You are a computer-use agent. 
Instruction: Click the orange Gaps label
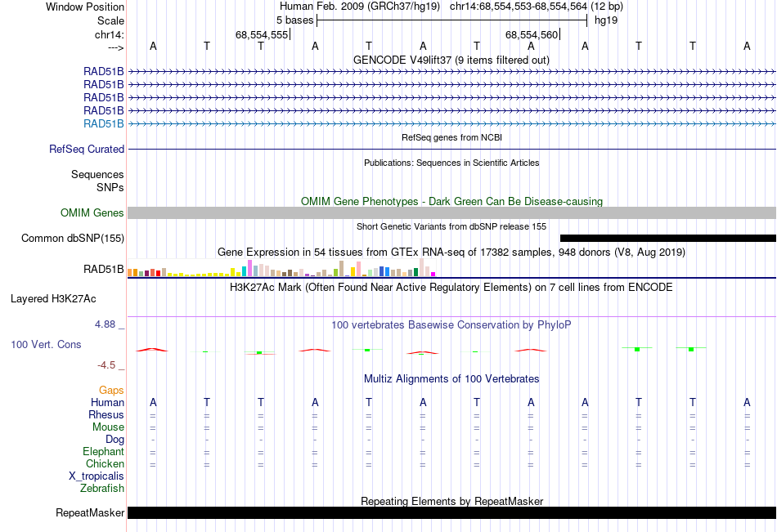tap(111, 391)
